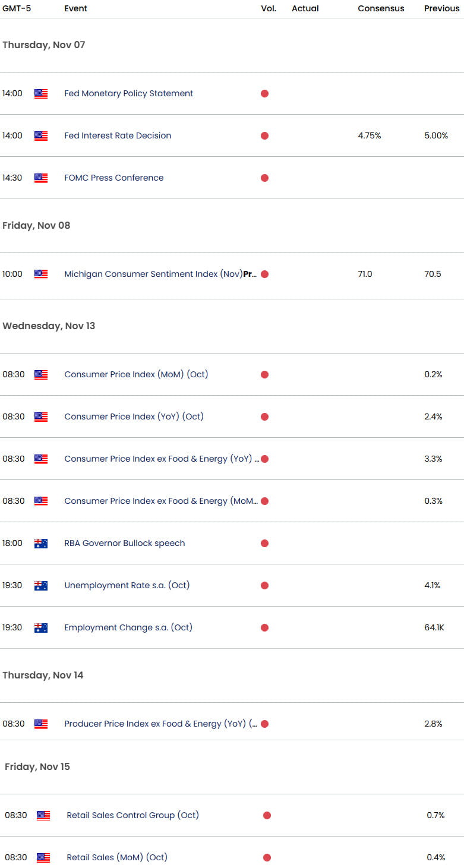The width and height of the screenshot is (464, 868).
Task: Expand the truncated Michigan Consumer Sentiment event label
Action: click(254, 274)
